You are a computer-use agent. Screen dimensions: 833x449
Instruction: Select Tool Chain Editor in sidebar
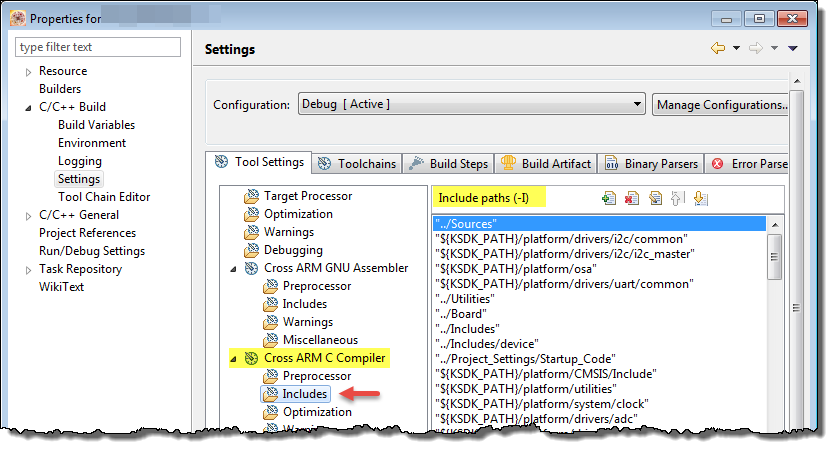point(104,197)
